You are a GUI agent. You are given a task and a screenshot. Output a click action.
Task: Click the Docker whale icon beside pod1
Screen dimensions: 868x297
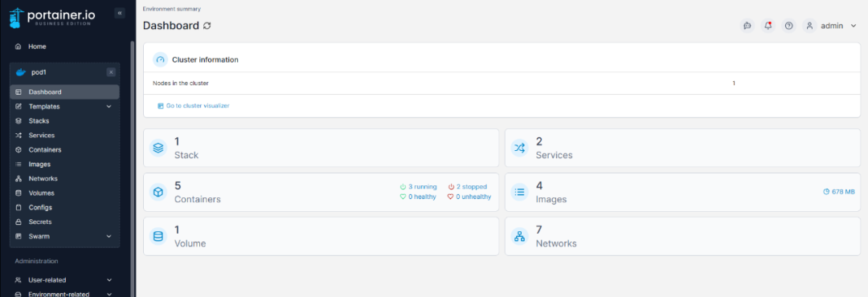click(x=21, y=72)
